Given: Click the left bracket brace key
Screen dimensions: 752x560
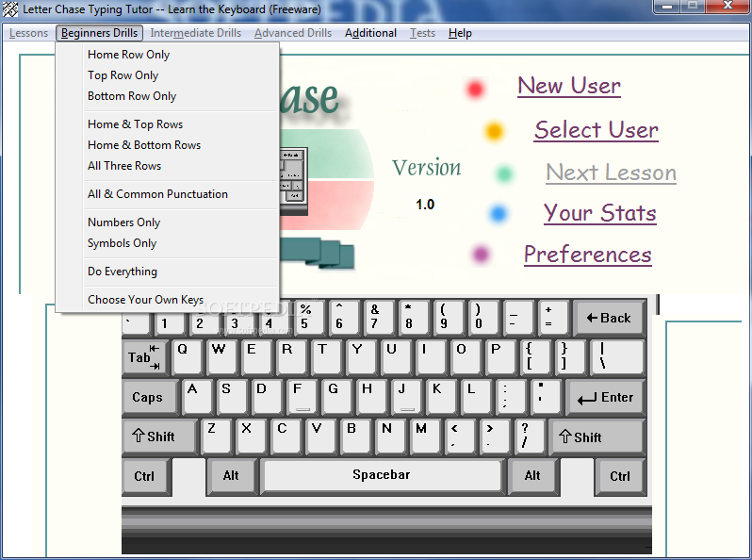Looking at the screenshot, I should point(535,357).
